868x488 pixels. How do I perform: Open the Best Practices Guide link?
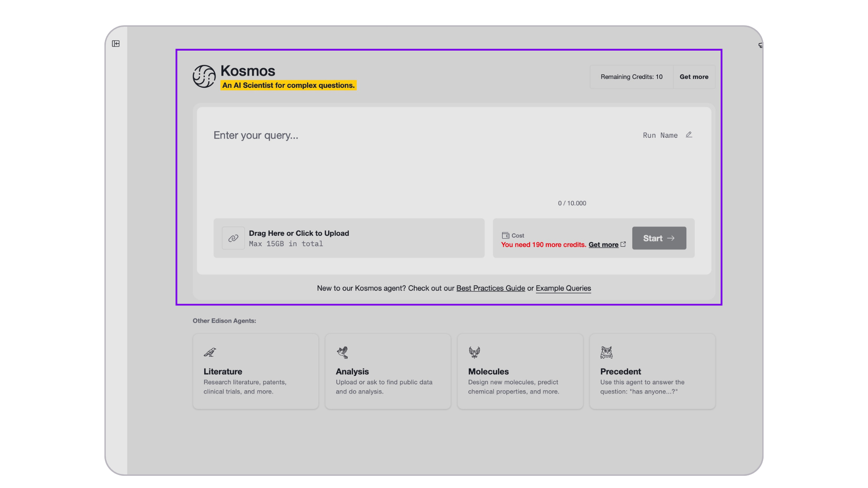(491, 288)
